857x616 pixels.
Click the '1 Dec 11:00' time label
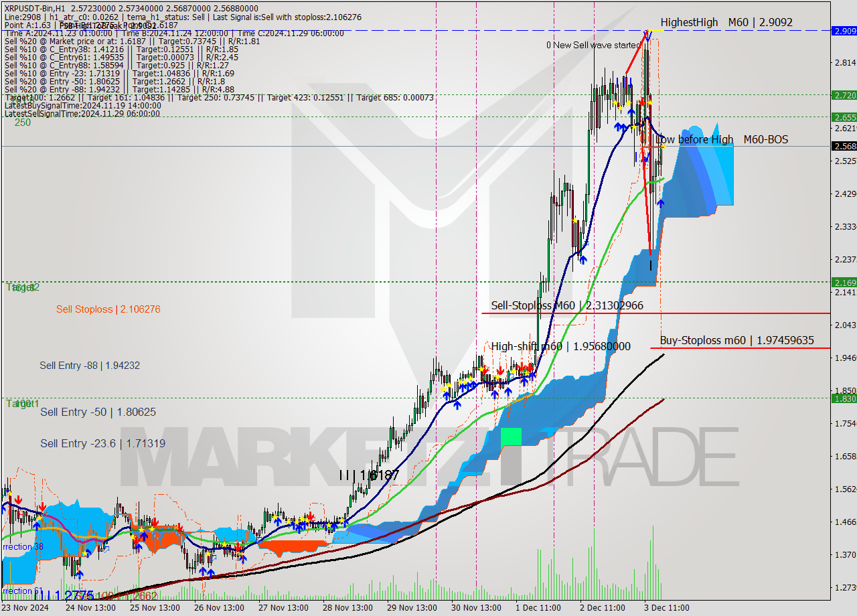point(537,607)
